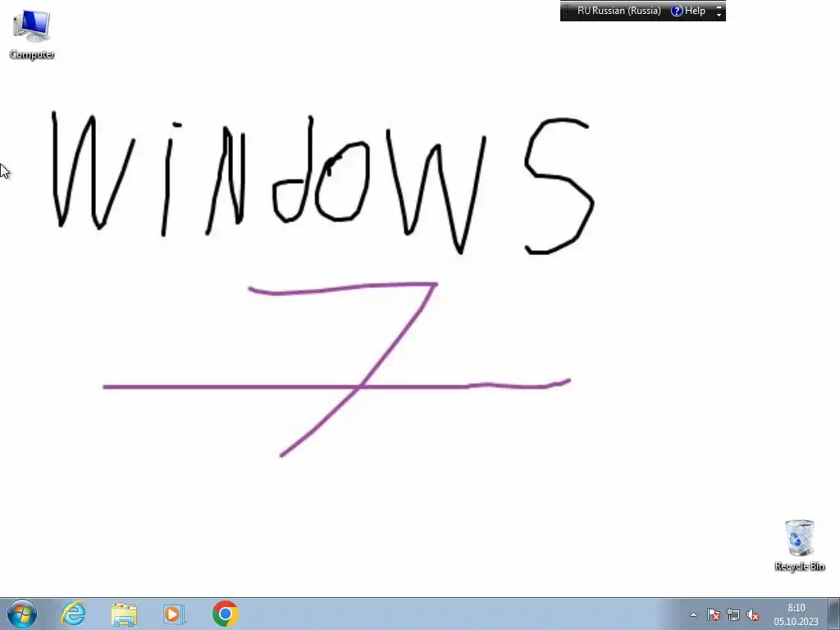Launch Internet Explorer from the taskbar

pos(73,614)
